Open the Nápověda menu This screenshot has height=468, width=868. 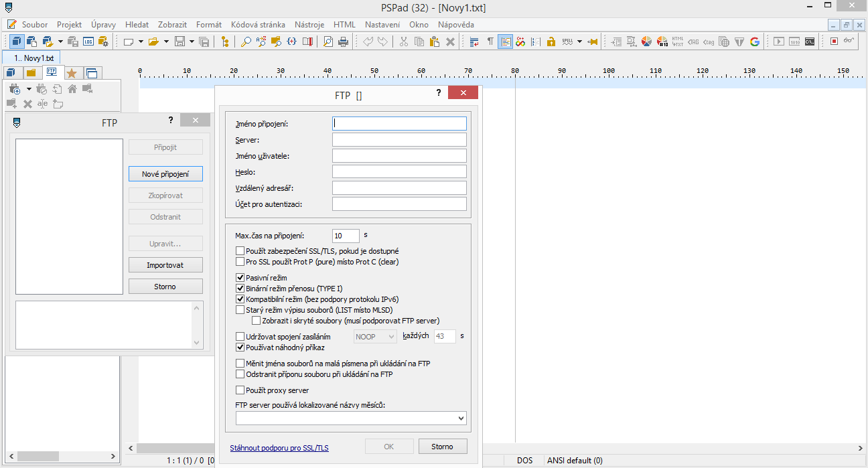[x=455, y=25]
